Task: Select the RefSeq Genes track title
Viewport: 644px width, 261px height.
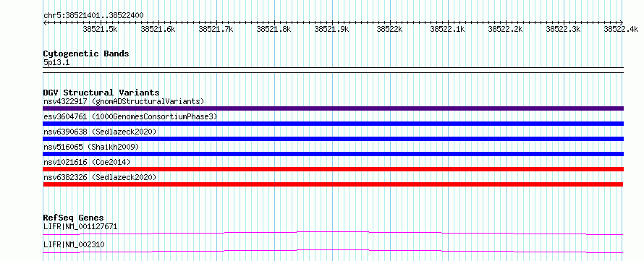Action: click(x=74, y=218)
